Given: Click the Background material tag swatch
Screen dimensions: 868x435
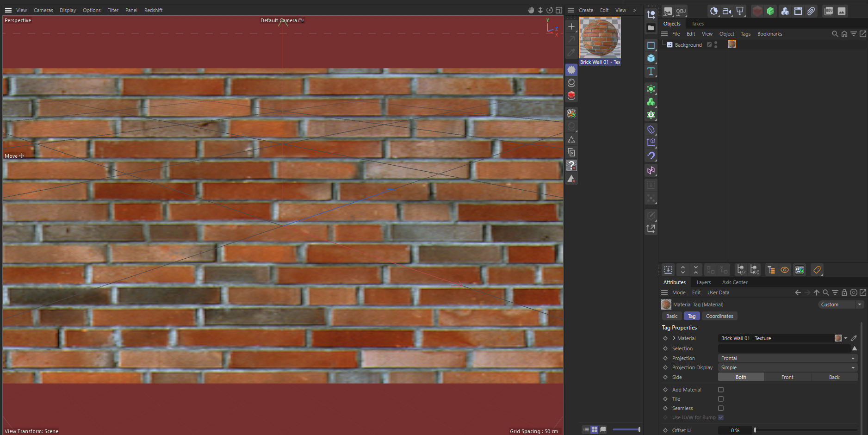Looking at the screenshot, I should point(732,44).
